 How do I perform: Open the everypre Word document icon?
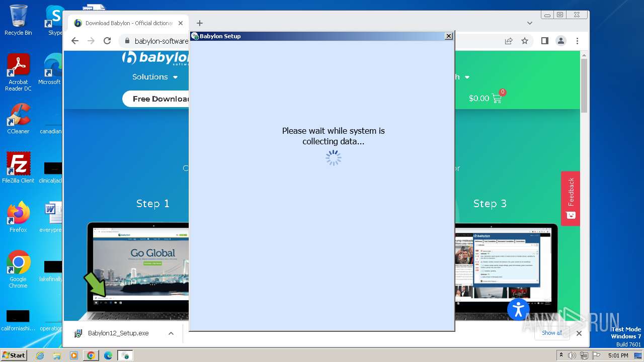pos(50,217)
